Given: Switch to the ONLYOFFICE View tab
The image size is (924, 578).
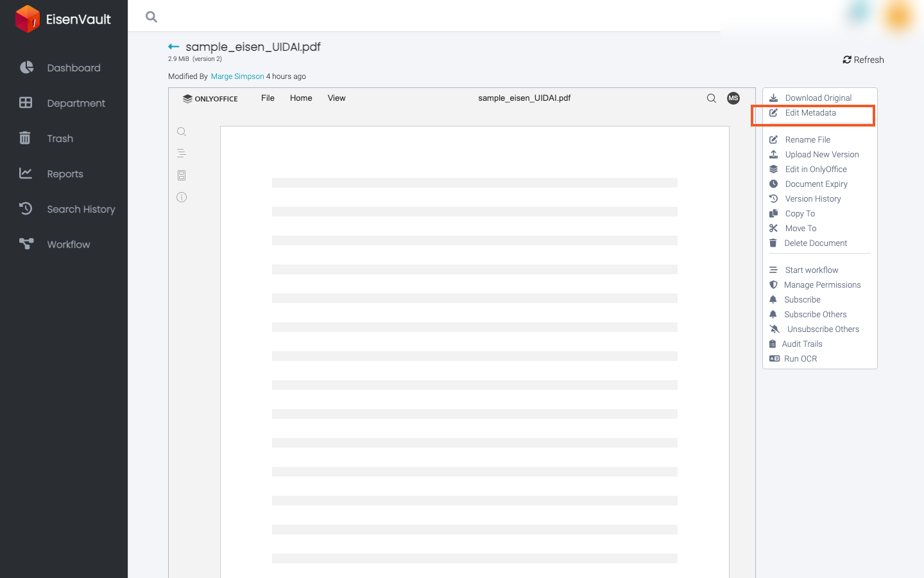Looking at the screenshot, I should click(336, 98).
